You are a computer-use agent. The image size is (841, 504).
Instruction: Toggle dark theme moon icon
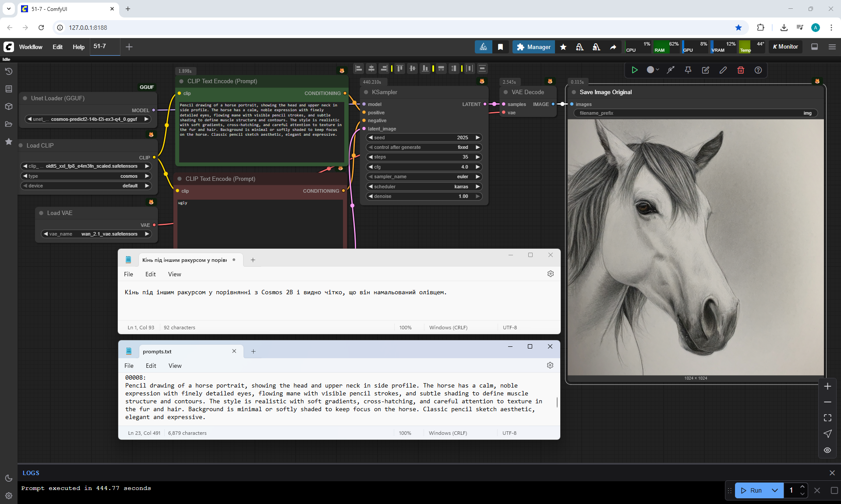tap(8, 478)
